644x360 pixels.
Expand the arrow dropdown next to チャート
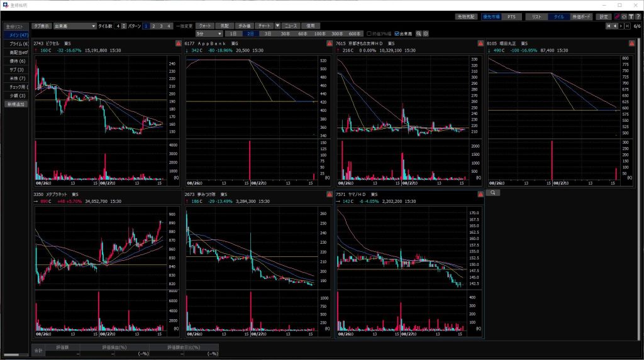click(x=277, y=26)
